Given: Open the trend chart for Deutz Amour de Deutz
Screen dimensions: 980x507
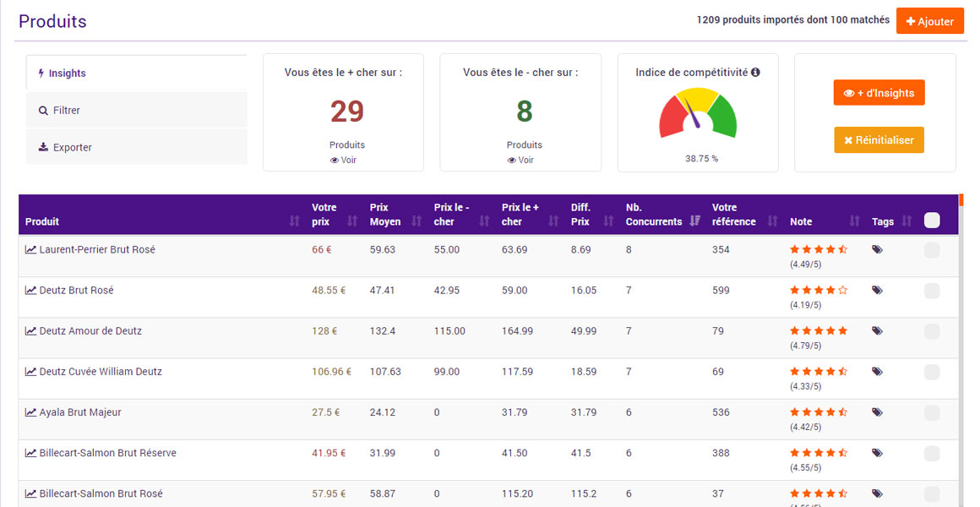Looking at the screenshot, I should click(x=30, y=330).
